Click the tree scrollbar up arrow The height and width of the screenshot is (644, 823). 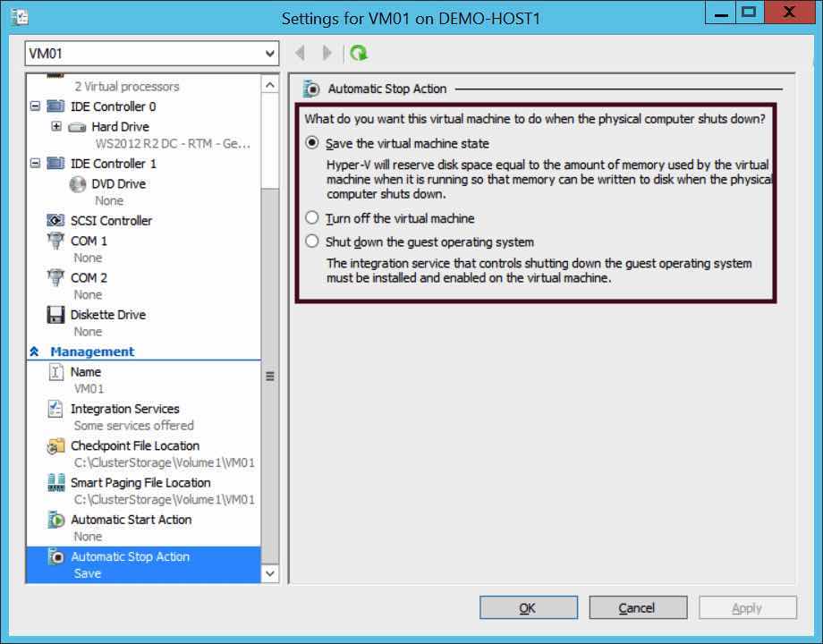[x=270, y=84]
